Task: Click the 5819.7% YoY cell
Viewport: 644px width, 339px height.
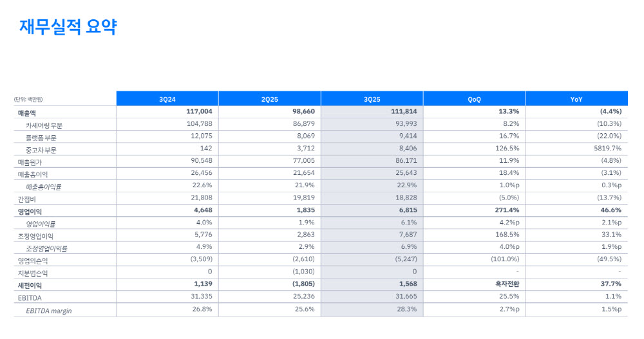Action: (605, 149)
